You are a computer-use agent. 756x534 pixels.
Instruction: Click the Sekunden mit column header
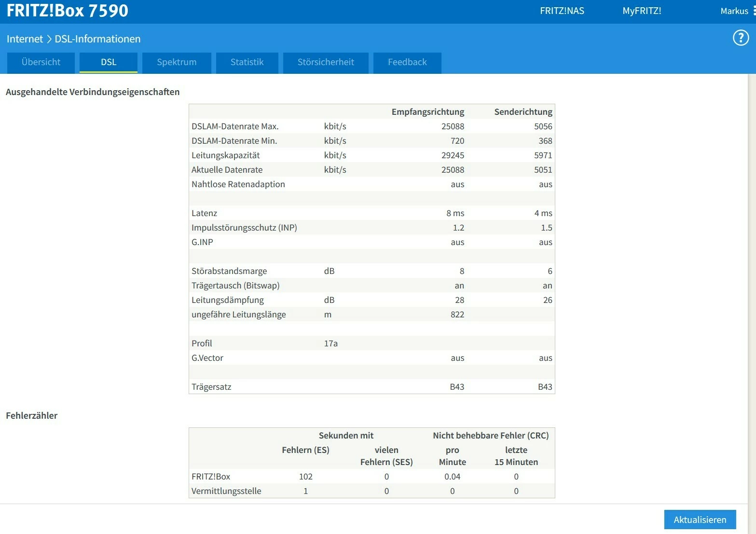(346, 436)
